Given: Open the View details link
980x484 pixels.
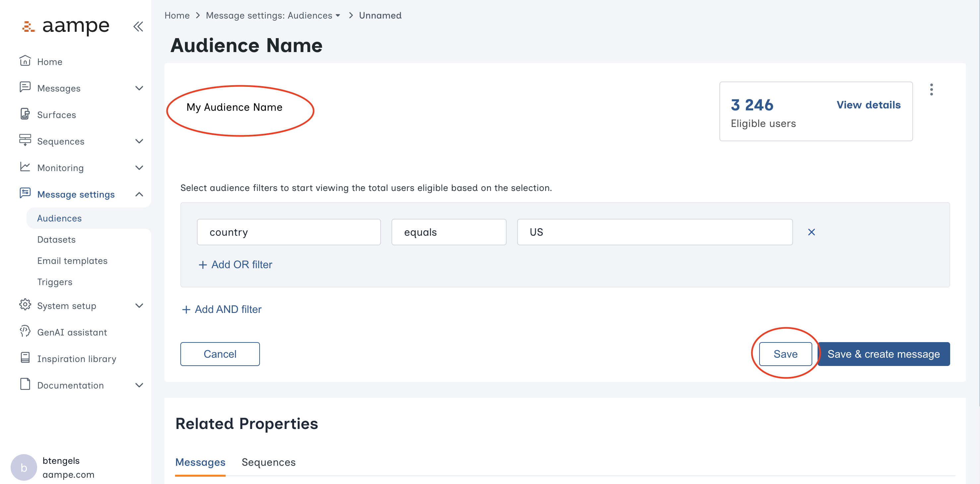Looking at the screenshot, I should pos(868,105).
